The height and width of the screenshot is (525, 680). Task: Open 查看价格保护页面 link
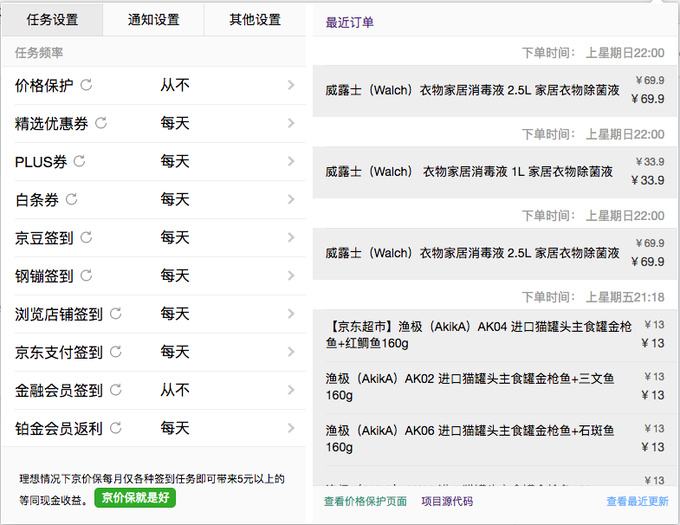tap(366, 502)
